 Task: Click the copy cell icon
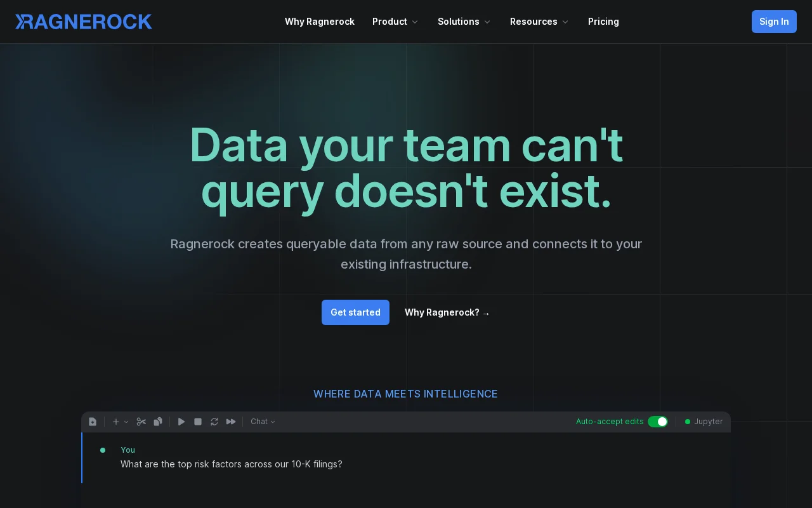point(158,422)
